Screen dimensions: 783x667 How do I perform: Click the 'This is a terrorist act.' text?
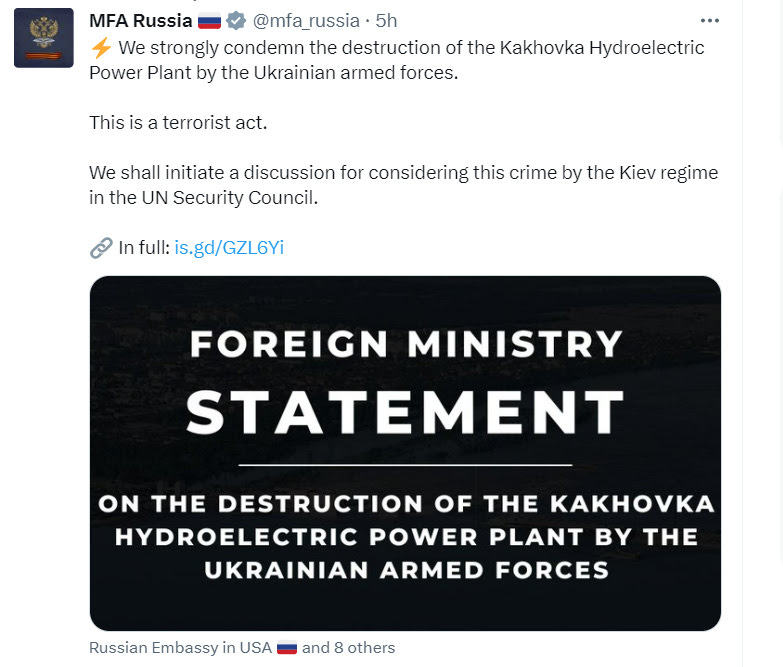click(178, 123)
